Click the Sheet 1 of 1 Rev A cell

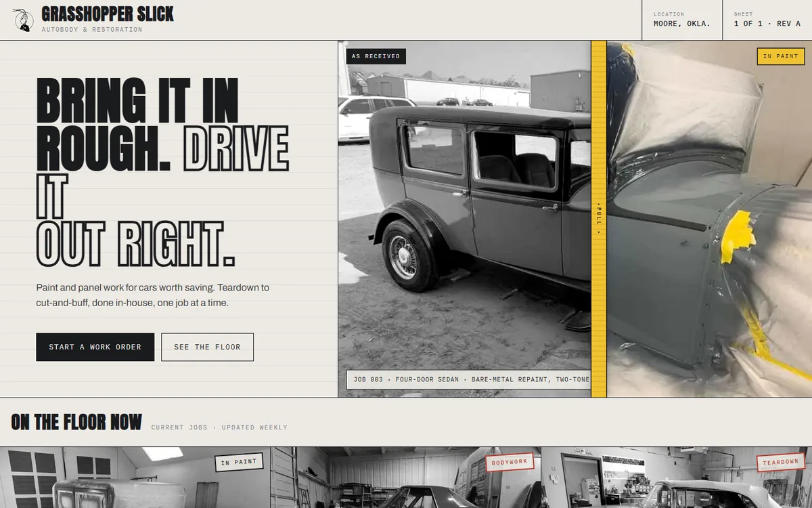pyautogui.click(x=767, y=20)
